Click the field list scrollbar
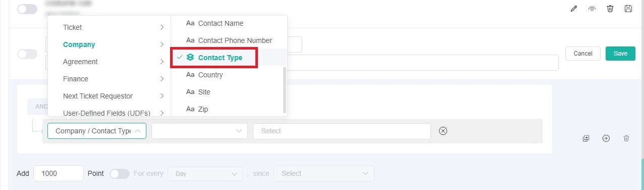 click(x=285, y=89)
